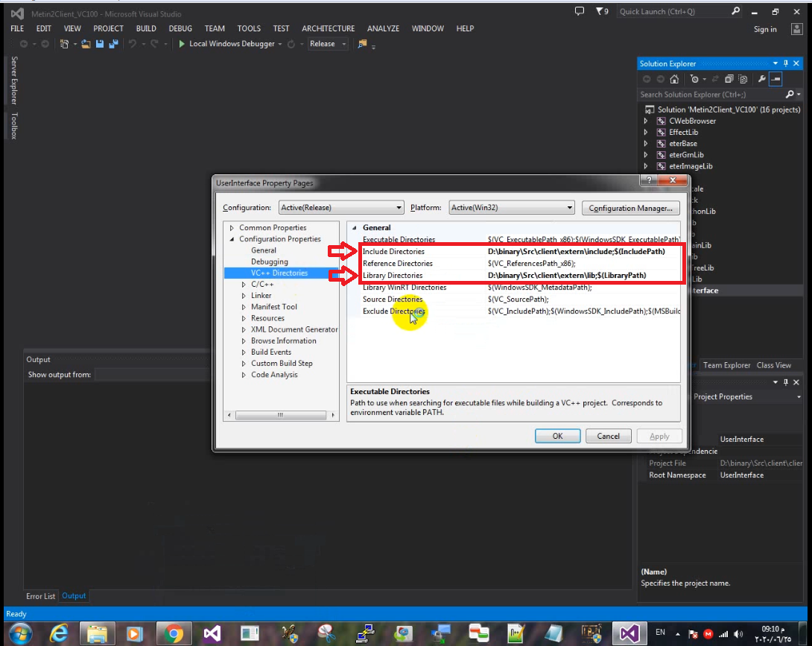Click the Solution Explorer search magnifier
The image size is (812, 646).
click(x=790, y=95)
